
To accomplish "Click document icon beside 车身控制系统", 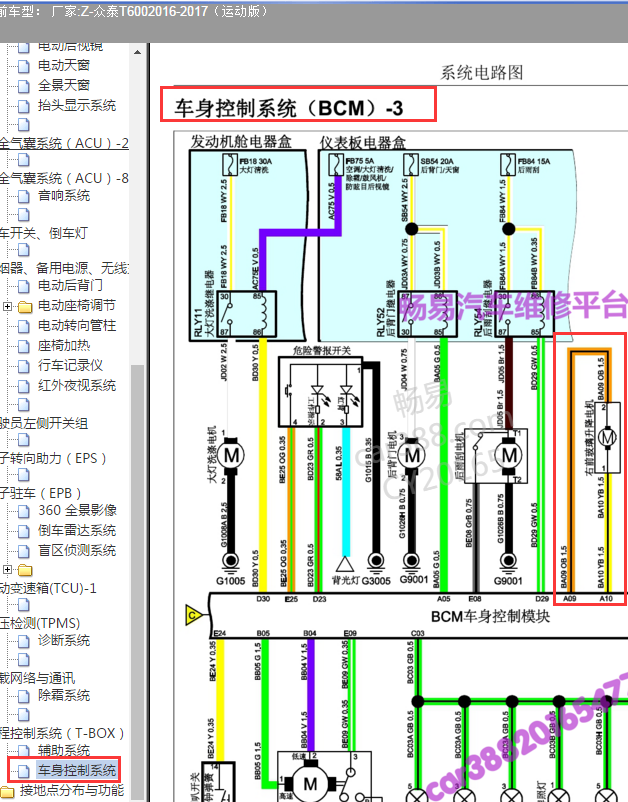I will click(x=24, y=771).
